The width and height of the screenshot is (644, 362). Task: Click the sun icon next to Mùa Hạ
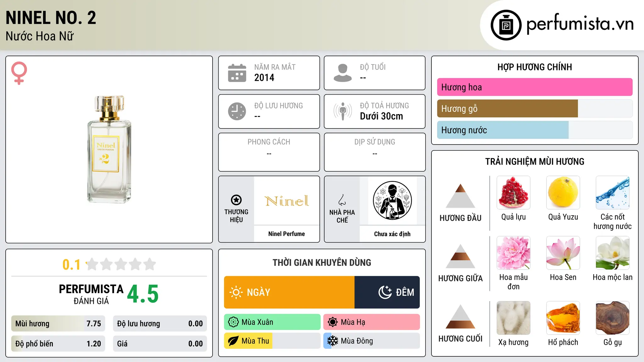pos(333,322)
